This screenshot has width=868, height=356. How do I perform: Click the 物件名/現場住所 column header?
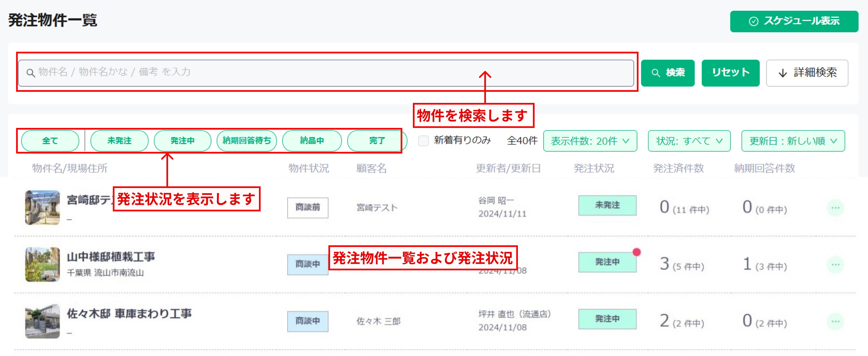tap(70, 168)
